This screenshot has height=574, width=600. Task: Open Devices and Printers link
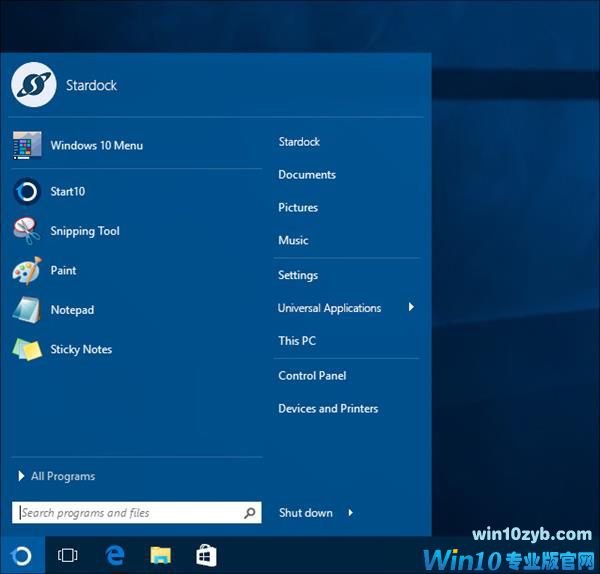tap(328, 409)
